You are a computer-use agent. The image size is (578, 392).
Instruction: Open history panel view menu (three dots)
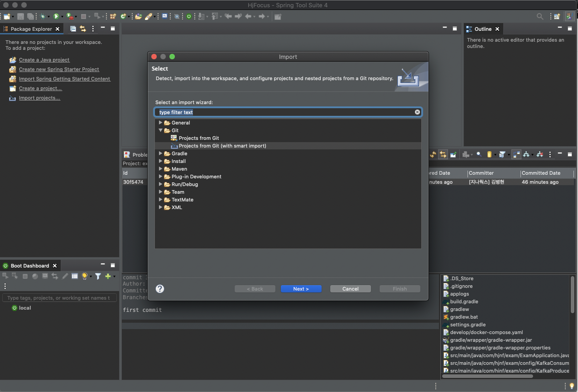tap(550, 154)
